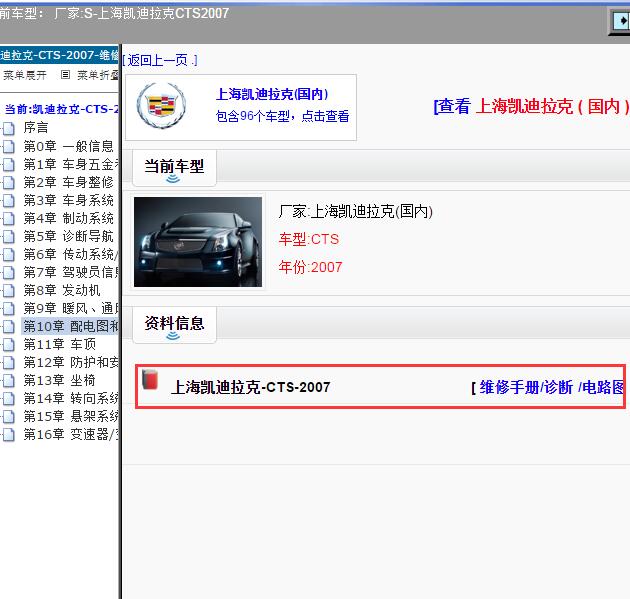The height and width of the screenshot is (599, 630).
Task: Click the page icon beside 第16章 变速器
Action: (x=9, y=434)
